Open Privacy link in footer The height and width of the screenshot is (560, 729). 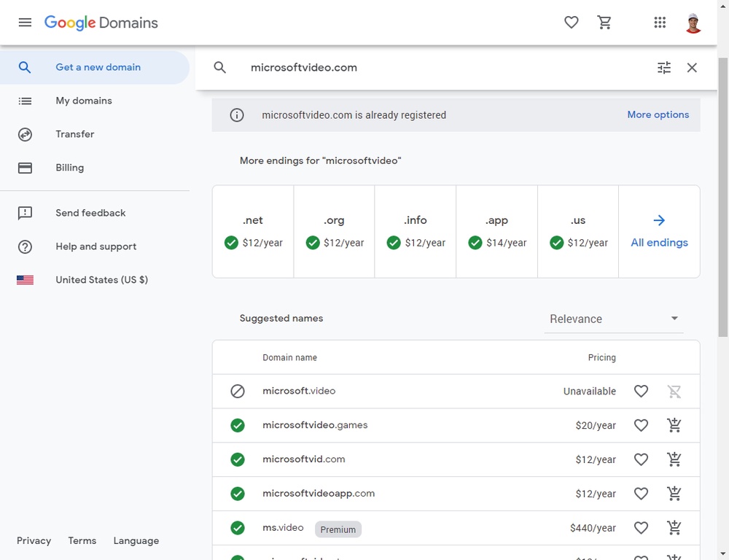[x=34, y=540]
